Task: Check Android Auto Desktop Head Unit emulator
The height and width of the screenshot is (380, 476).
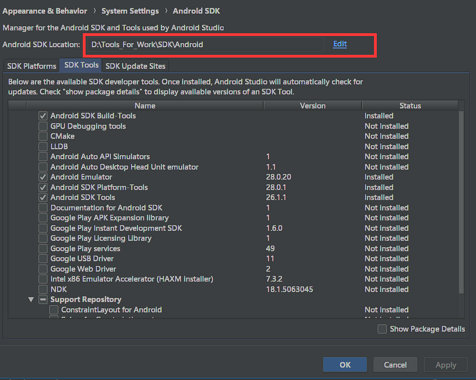Action: click(x=43, y=167)
